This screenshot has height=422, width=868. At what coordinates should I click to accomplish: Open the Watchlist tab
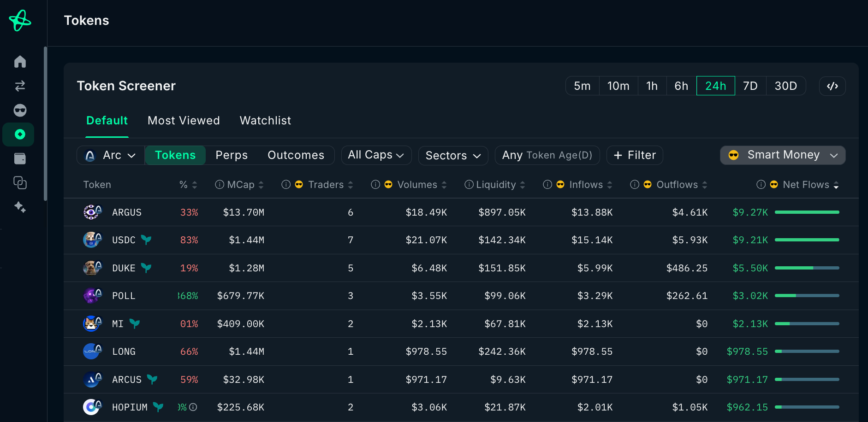tap(265, 121)
